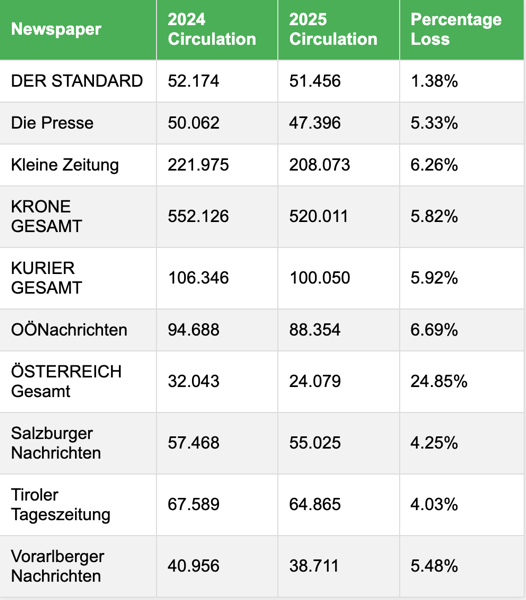Click the Newspaper column header
The height and width of the screenshot is (600, 526).
78,29
